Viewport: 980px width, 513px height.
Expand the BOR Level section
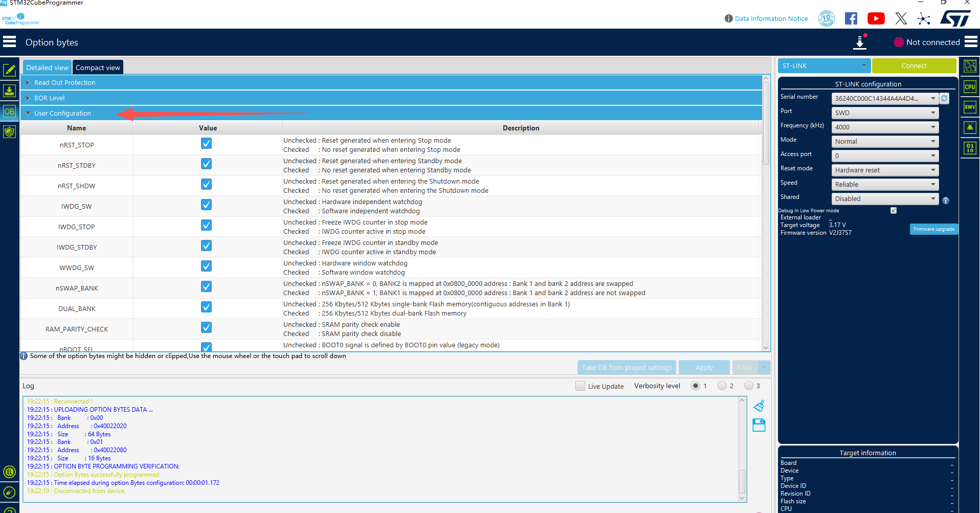(391, 98)
